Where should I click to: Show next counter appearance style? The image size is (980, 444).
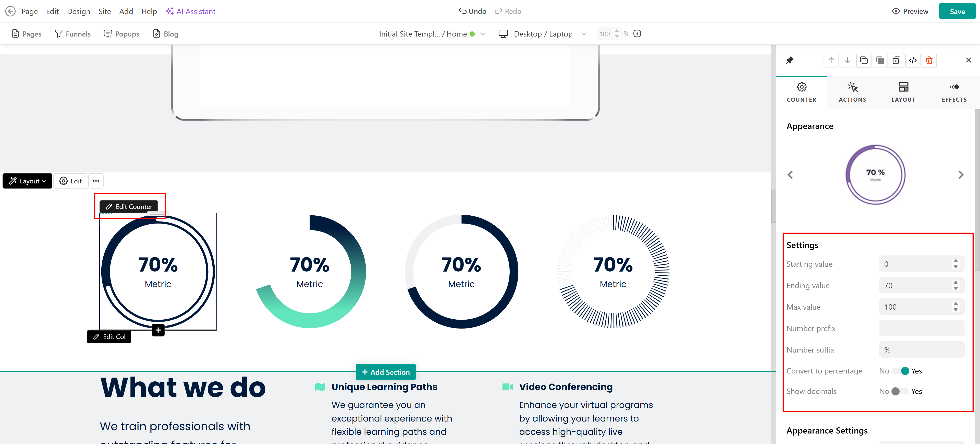pyautogui.click(x=961, y=175)
